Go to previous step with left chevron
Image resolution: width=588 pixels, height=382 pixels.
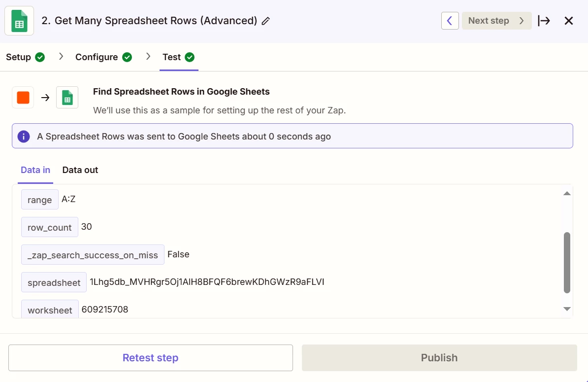(x=450, y=21)
